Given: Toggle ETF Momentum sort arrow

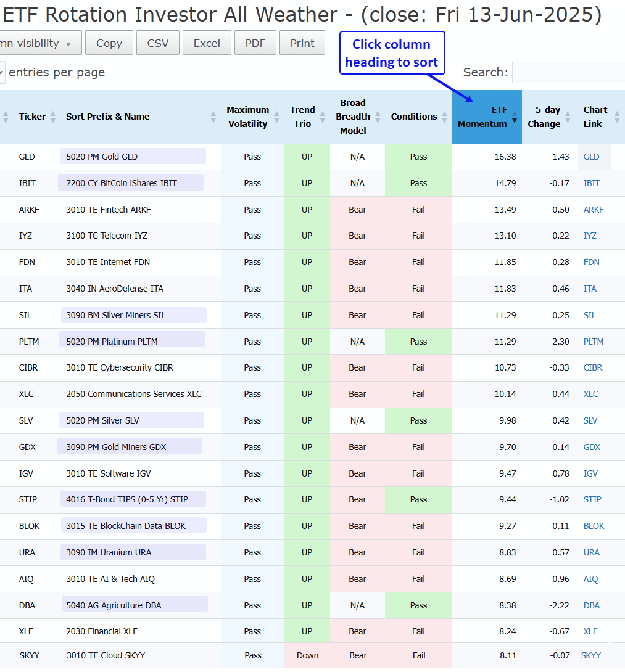Looking at the screenshot, I should pyautogui.click(x=515, y=117).
